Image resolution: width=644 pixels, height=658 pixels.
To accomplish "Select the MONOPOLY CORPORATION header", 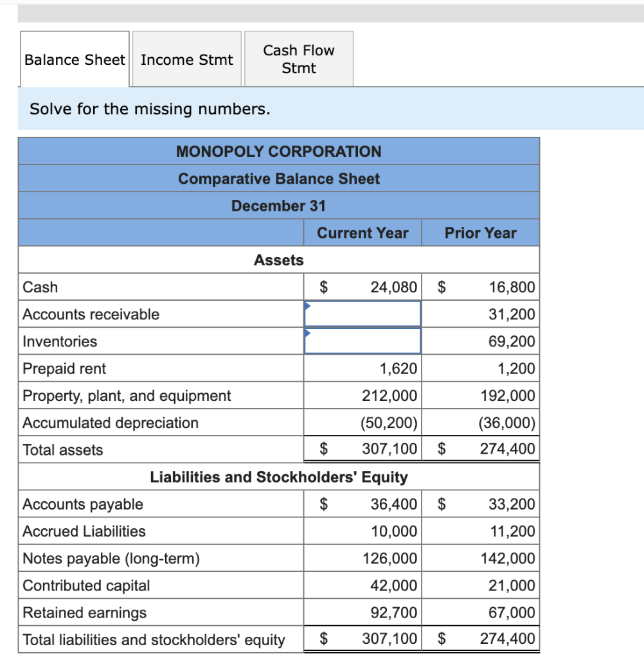I will click(x=279, y=151).
